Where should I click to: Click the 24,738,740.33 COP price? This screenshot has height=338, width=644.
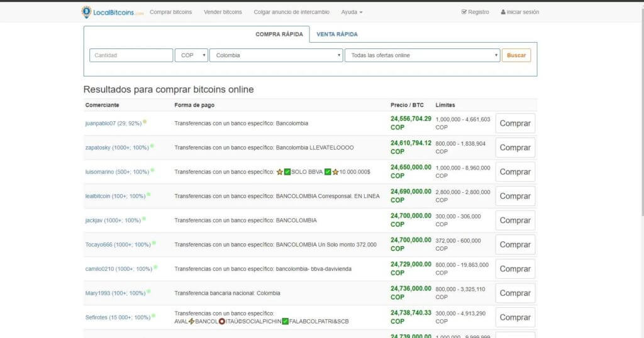(x=411, y=317)
